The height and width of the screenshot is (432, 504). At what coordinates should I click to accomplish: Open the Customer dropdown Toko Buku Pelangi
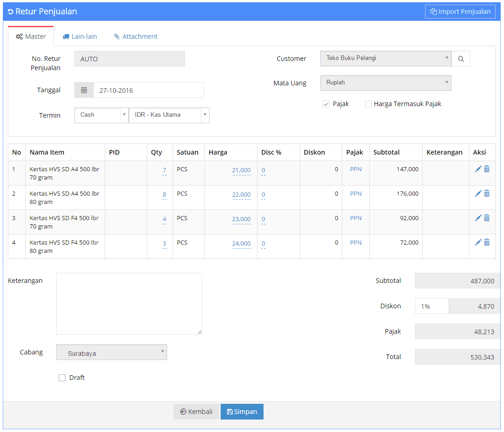pos(385,59)
